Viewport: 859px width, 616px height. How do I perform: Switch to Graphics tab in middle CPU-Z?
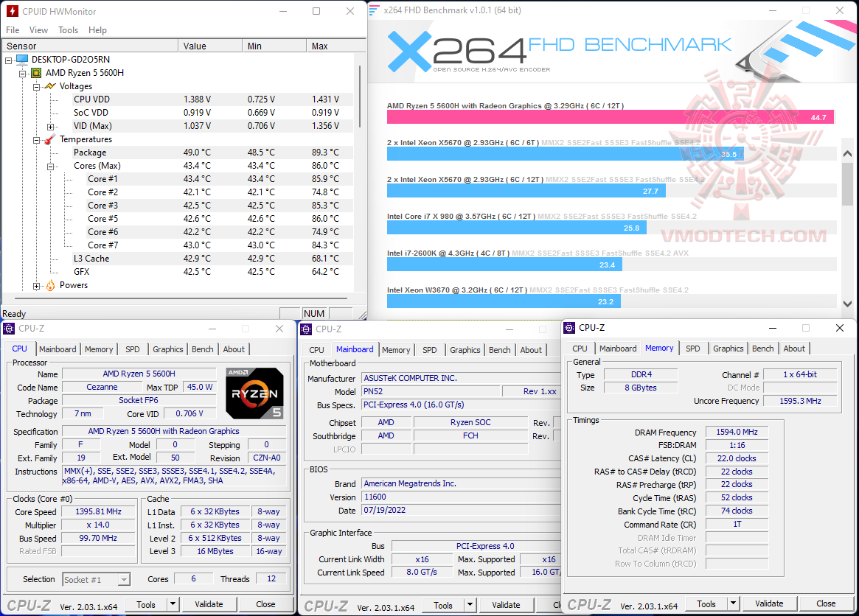point(465,350)
